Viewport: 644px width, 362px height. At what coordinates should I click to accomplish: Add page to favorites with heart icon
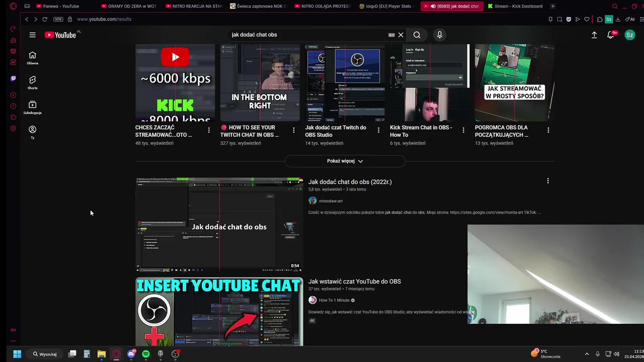pos(587,19)
